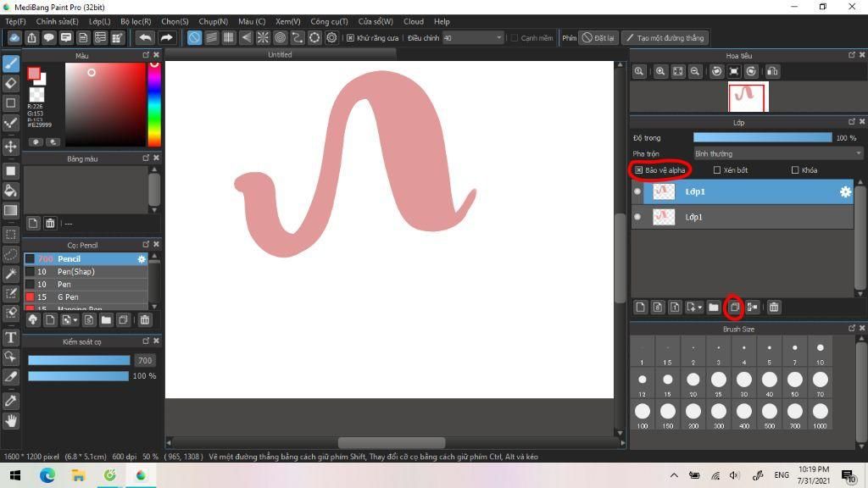
Task: Open the Cloud menu
Action: point(414,21)
